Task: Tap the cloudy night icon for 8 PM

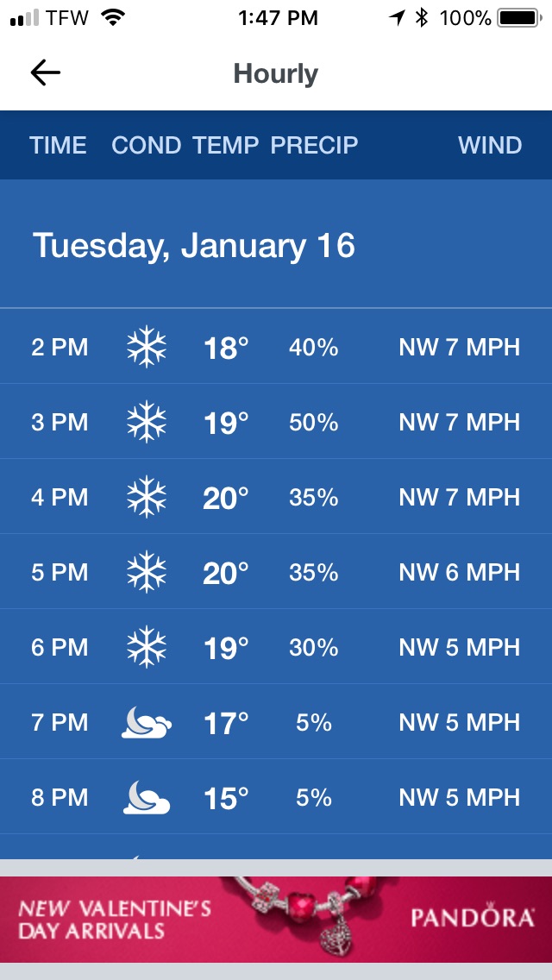Action: [x=147, y=797]
